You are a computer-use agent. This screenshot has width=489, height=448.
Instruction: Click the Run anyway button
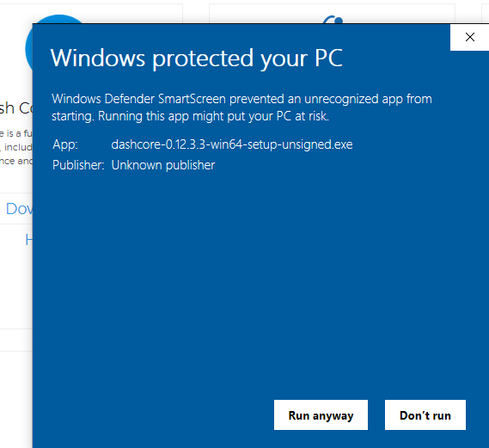point(321,415)
